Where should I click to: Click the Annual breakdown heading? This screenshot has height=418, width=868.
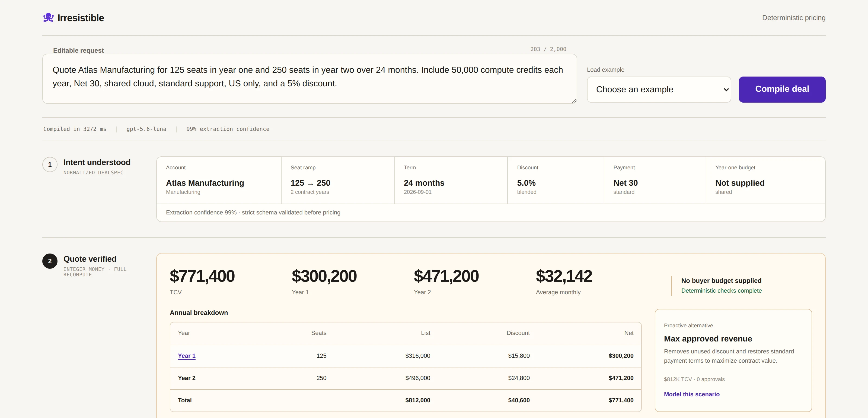click(x=199, y=312)
